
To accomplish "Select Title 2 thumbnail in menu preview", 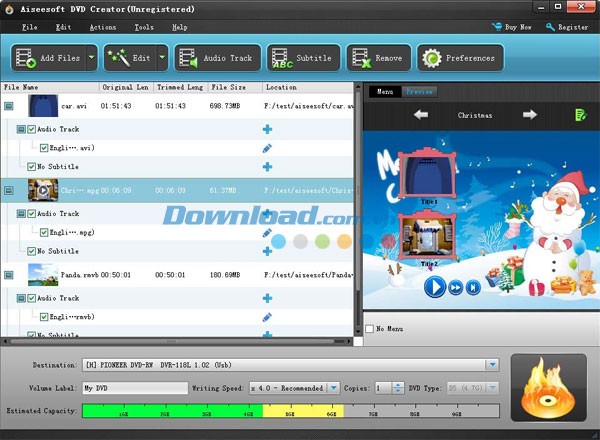I will click(x=427, y=237).
